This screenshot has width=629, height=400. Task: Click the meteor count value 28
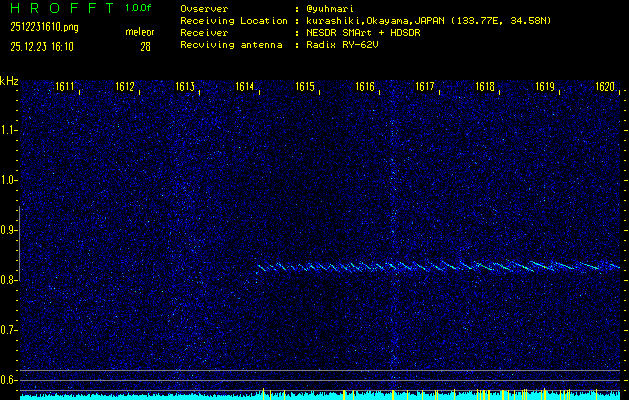145,46
